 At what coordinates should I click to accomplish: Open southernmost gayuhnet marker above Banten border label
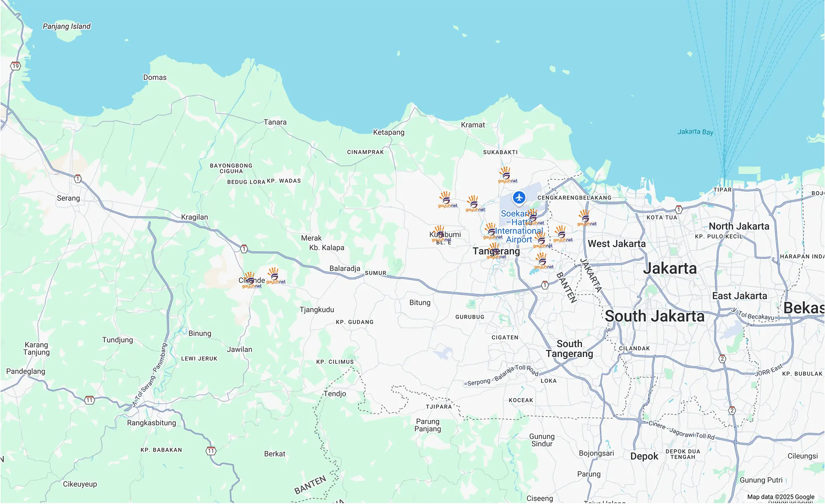543,261
